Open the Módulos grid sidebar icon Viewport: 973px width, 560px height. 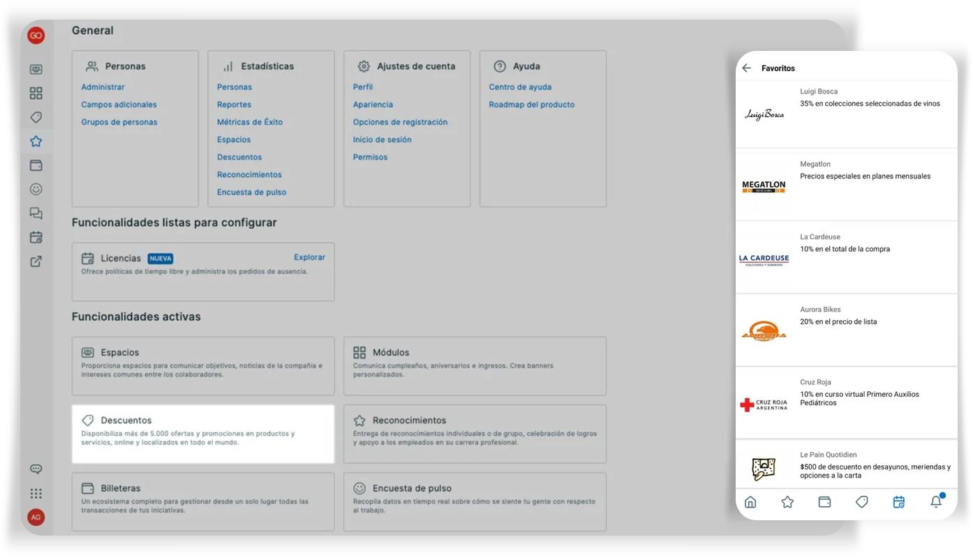pyautogui.click(x=36, y=93)
